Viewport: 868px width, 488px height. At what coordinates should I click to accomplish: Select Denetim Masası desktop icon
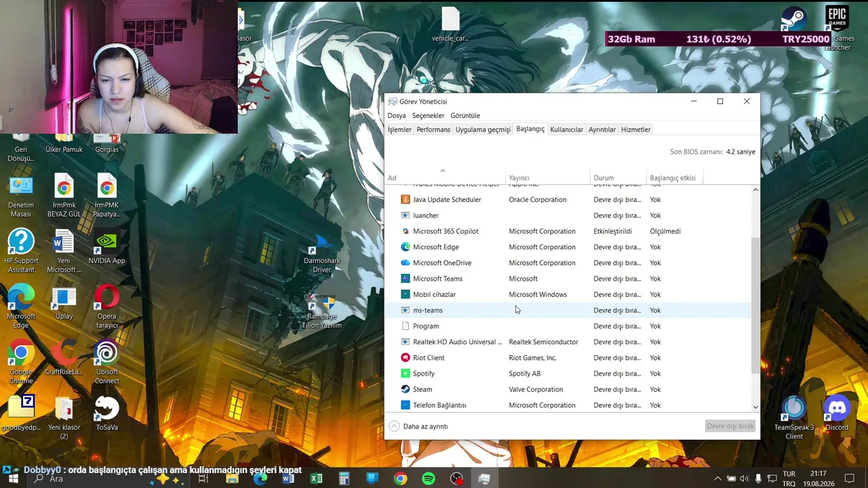(x=21, y=196)
